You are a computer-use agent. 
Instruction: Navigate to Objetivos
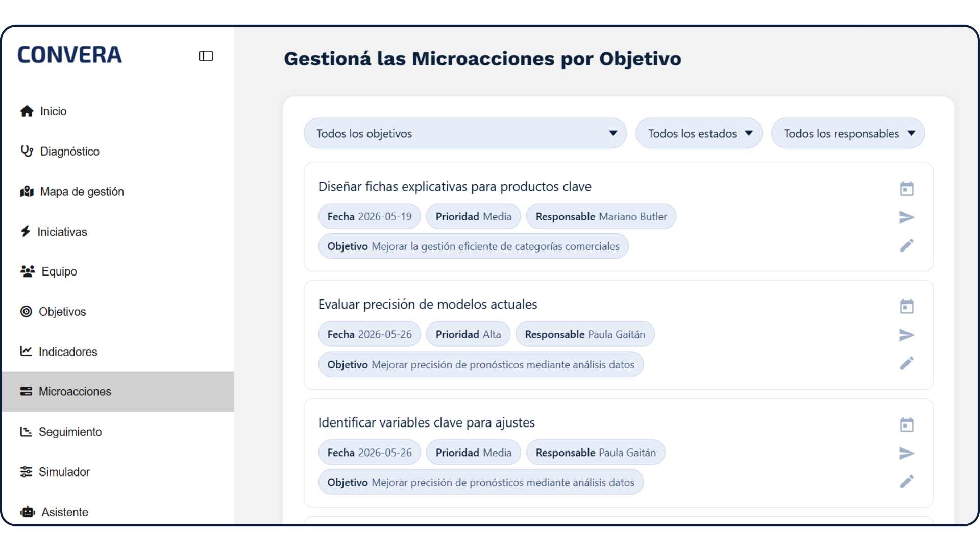click(x=118, y=312)
